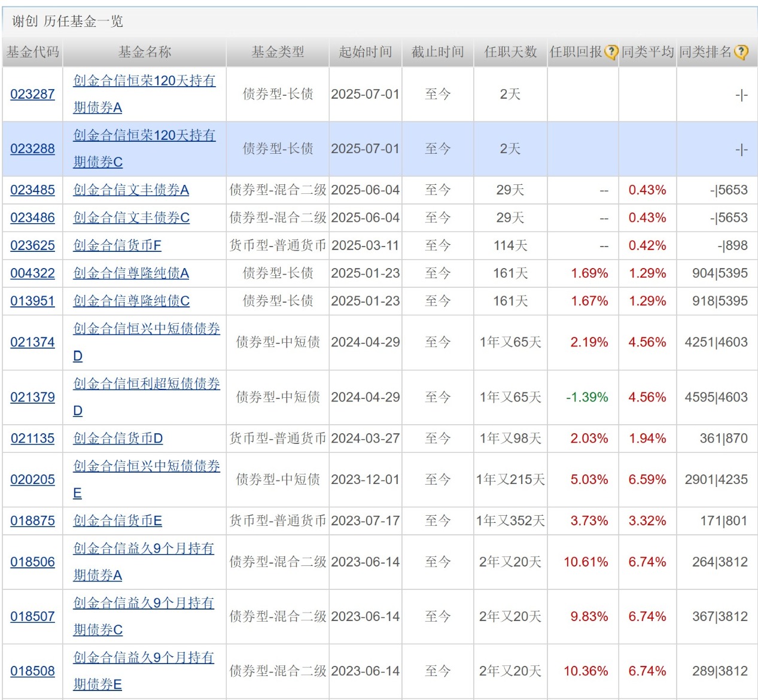
Task: Open 创金合信恒利超短债债券D fund link
Action: pyautogui.click(x=147, y=397)
